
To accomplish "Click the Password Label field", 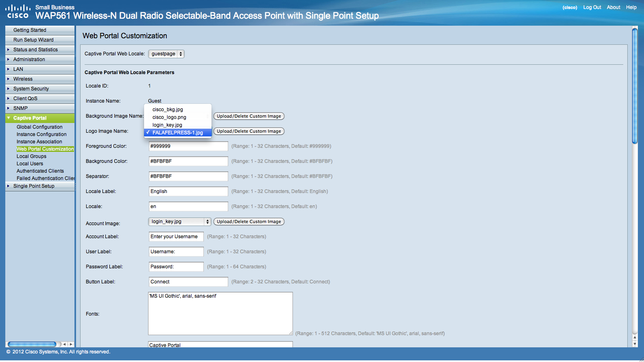I will 176,267.
